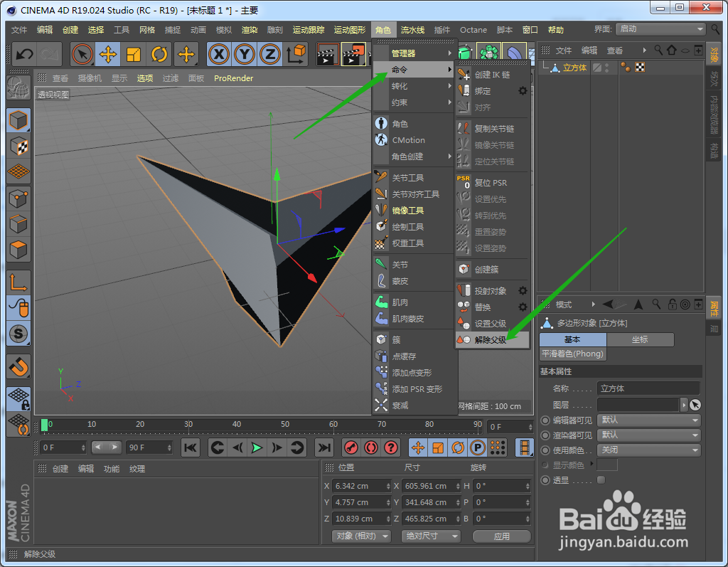Open 绑定 options gear icon
This screenshot has height=567, width=728.
tap(523, 91)
